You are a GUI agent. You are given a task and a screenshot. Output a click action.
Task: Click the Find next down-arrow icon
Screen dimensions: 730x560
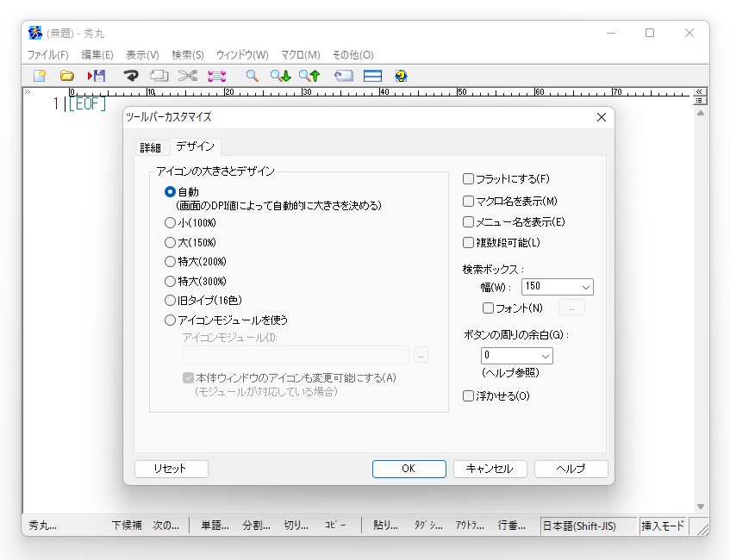(x=281, y=76)
